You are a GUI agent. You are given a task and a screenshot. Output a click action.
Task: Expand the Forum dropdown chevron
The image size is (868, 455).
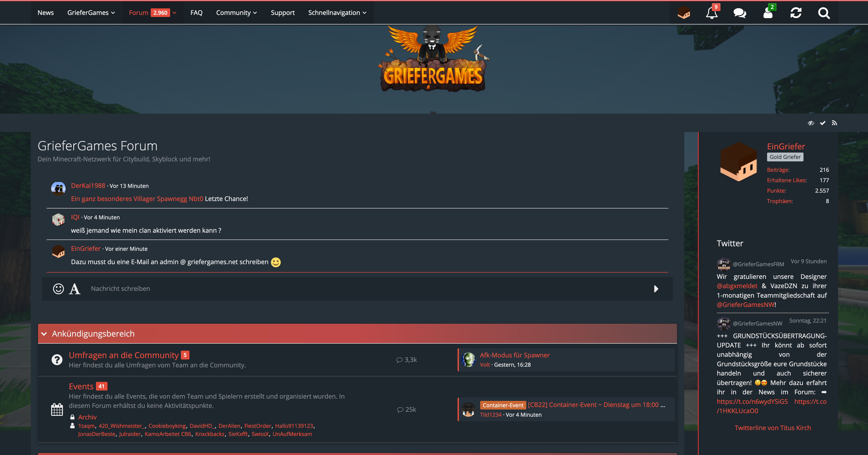[174, 13]
